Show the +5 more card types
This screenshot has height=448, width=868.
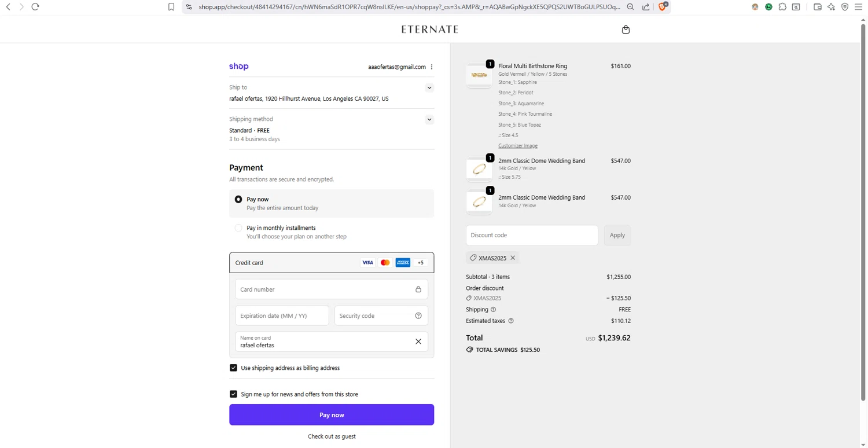click(x=421, y=263)
